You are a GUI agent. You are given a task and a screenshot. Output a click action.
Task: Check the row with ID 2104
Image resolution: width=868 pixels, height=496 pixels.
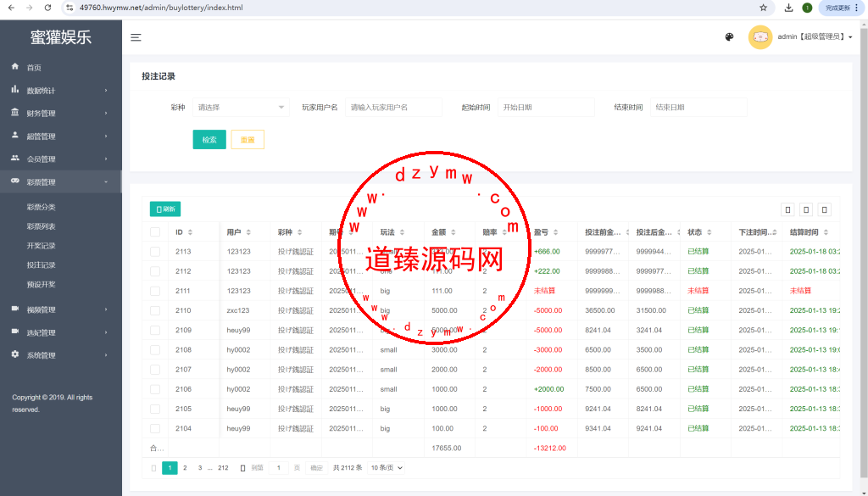(x=155, y=428)
